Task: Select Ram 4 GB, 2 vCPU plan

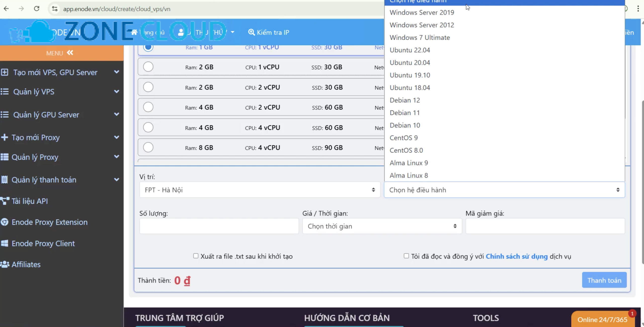Action: point(148,107)
